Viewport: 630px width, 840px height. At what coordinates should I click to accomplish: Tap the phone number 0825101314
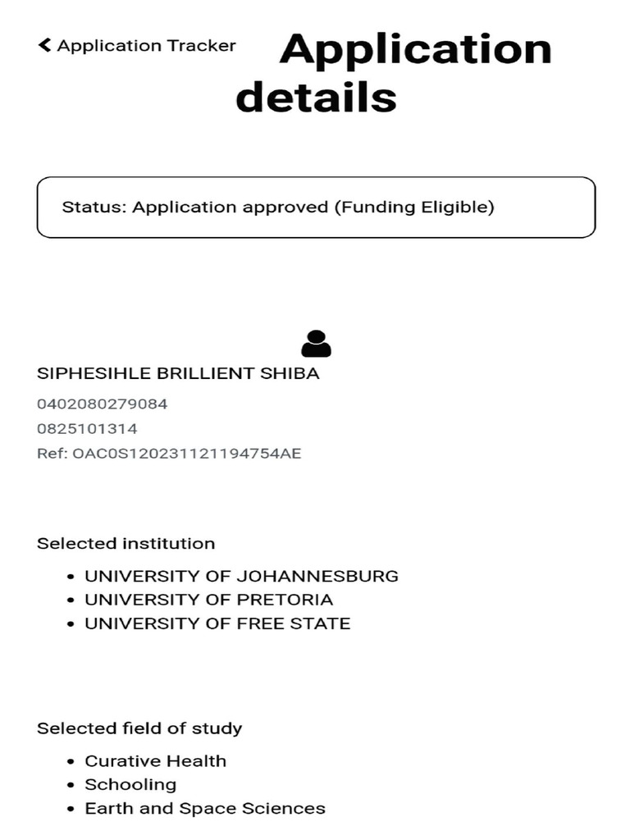coord(87,428)
